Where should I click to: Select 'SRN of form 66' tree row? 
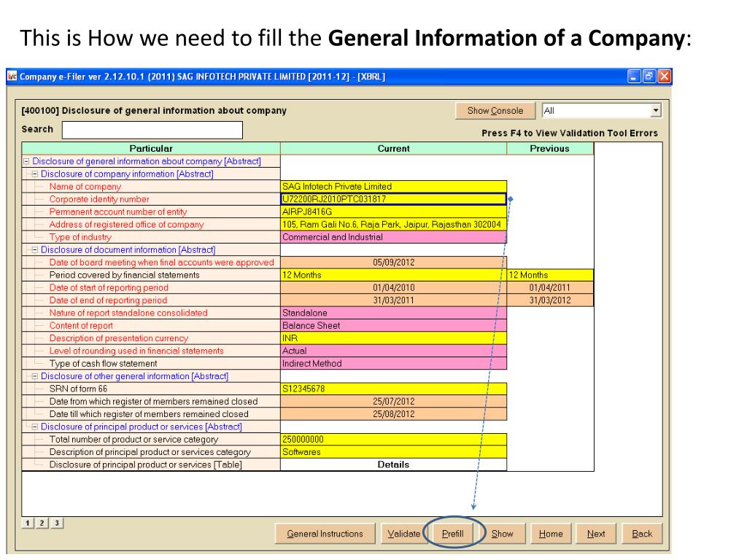(151, 389)
